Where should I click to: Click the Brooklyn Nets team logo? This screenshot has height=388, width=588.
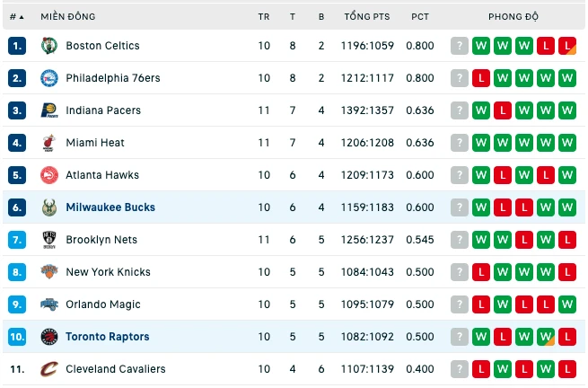coord(49,240)
